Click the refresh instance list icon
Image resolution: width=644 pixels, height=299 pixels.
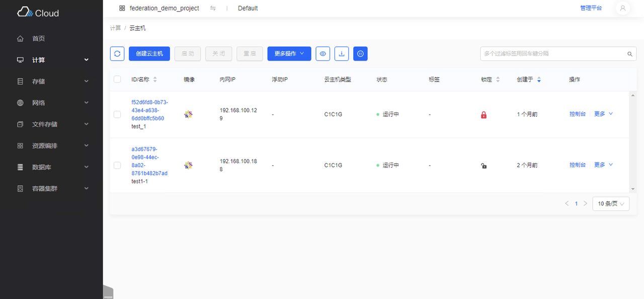coord(117,53)
